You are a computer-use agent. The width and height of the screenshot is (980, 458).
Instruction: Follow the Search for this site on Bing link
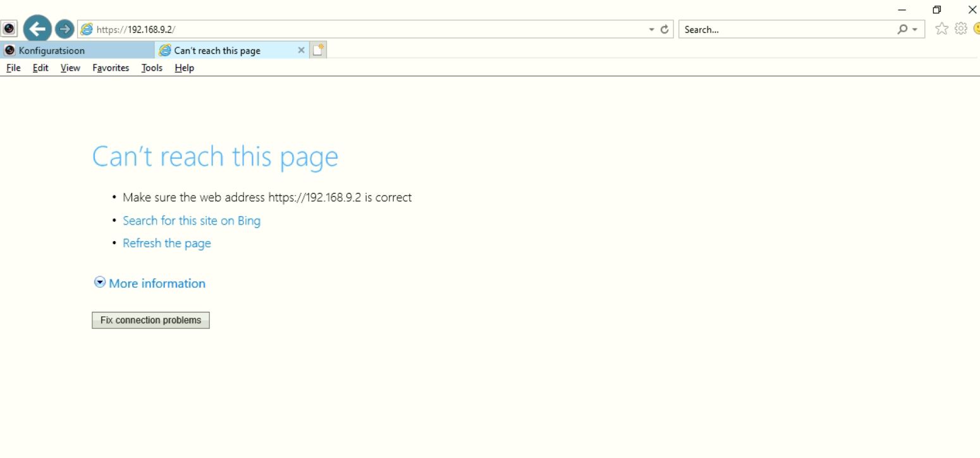[192, 221]
